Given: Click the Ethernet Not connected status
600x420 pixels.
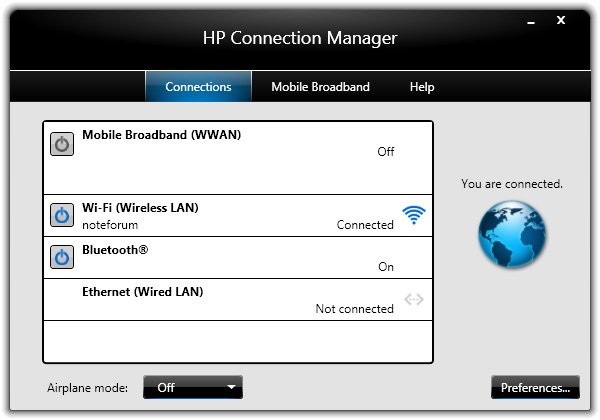Looking at the screenshot, I should tap(354, 309).
